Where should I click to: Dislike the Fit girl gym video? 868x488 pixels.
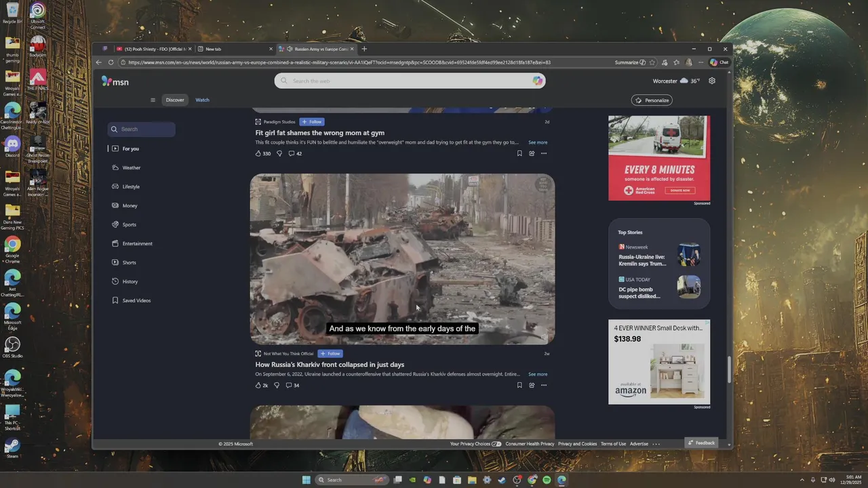(279, 153)
